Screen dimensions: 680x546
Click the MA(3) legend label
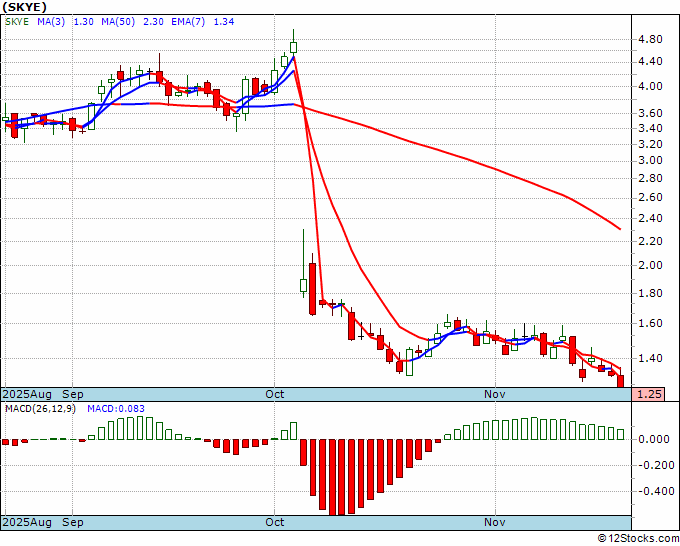point(51,22)
